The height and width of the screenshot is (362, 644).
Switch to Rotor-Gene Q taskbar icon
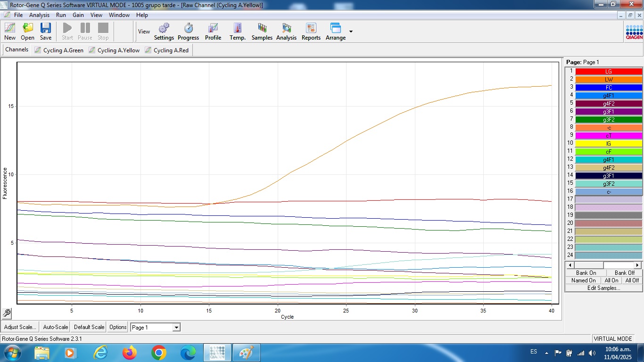(217, 353)
